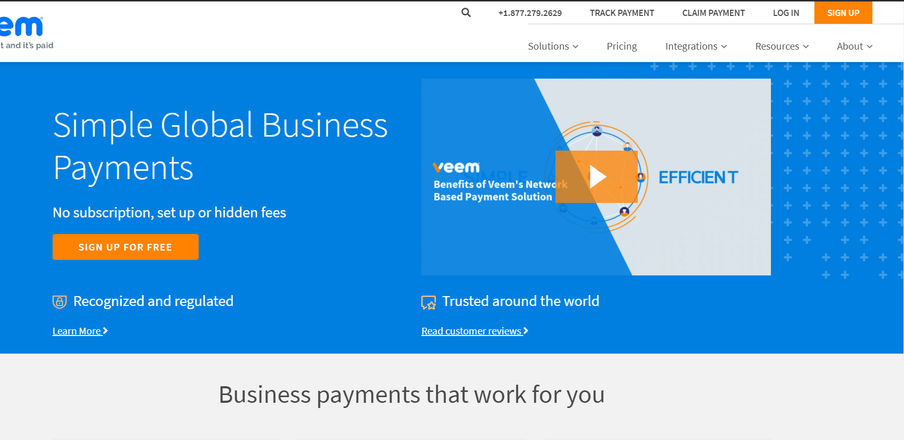
Task: Play the Veem benefits video
Action: pyautogui.click(x=597, y=176)
